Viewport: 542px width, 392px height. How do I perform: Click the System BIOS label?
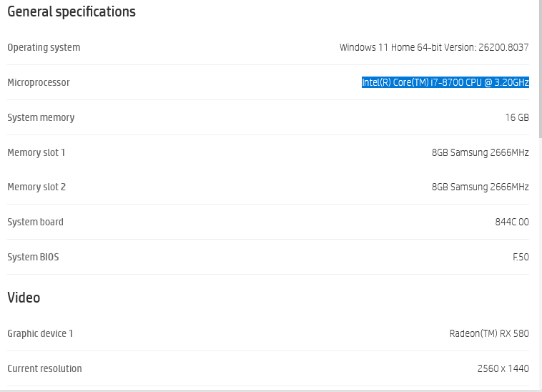33,258
